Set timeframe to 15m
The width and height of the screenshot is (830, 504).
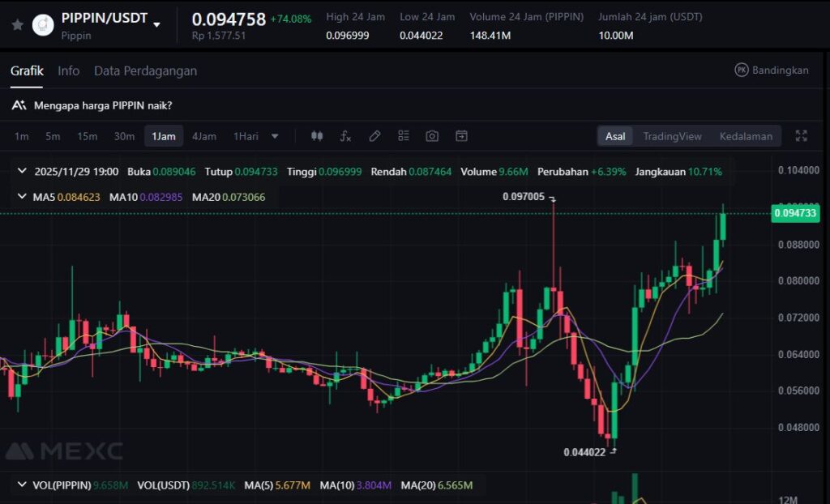click(x=87, y=136)
